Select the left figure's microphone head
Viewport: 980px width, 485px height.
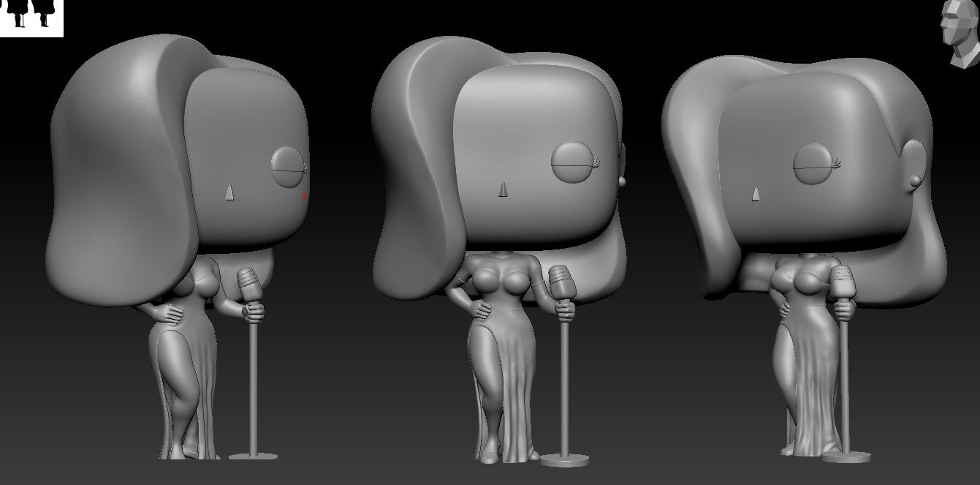pyautogui.click(x=250, y=282)
